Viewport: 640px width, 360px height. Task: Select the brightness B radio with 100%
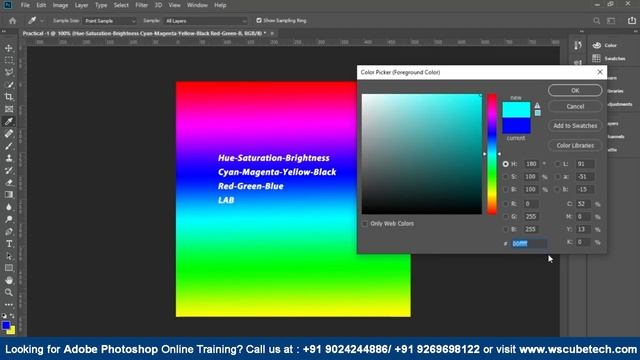coord(506,189)
